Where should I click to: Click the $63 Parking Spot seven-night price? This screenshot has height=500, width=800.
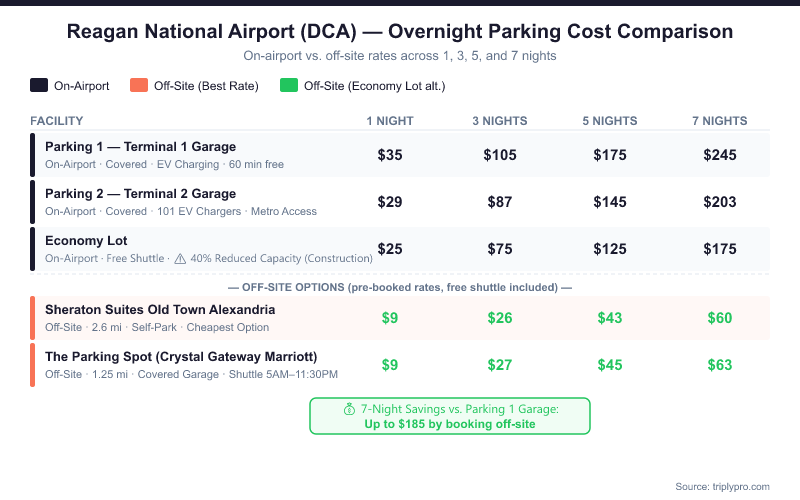pos(719,365)
